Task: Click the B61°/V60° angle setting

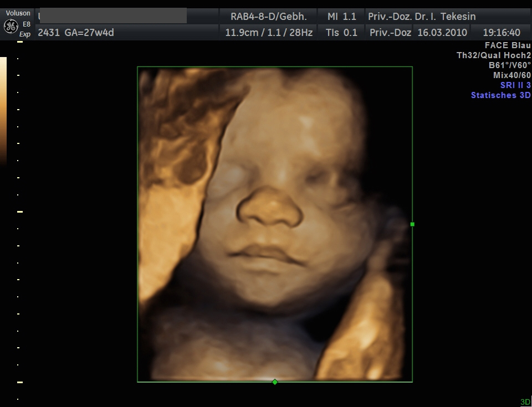Action: pos(510,65)
